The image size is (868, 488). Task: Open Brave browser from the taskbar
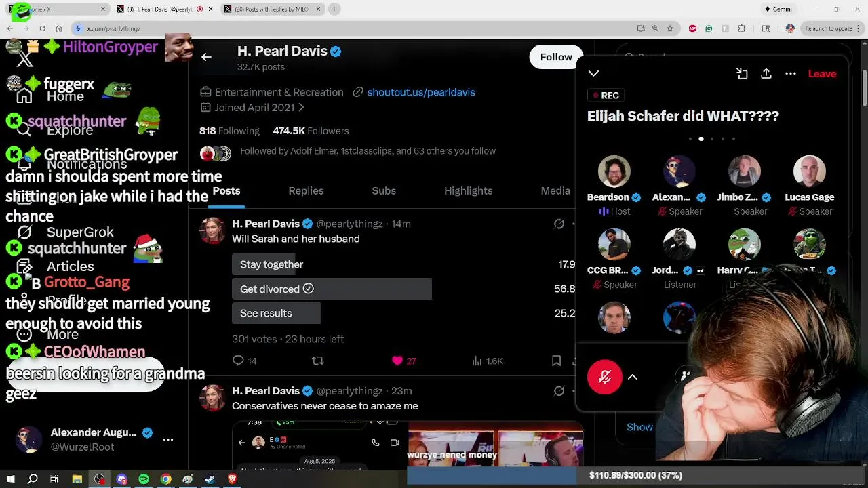(x=232, y=479)
